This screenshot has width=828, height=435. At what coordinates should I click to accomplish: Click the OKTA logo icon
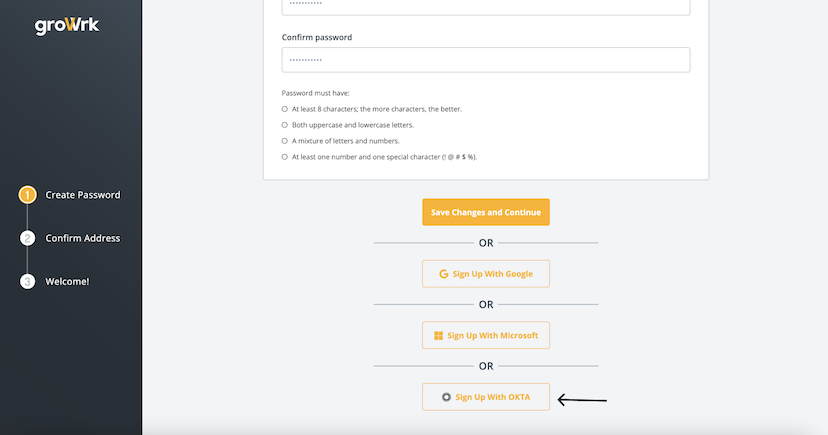click(x=446, y=397)
